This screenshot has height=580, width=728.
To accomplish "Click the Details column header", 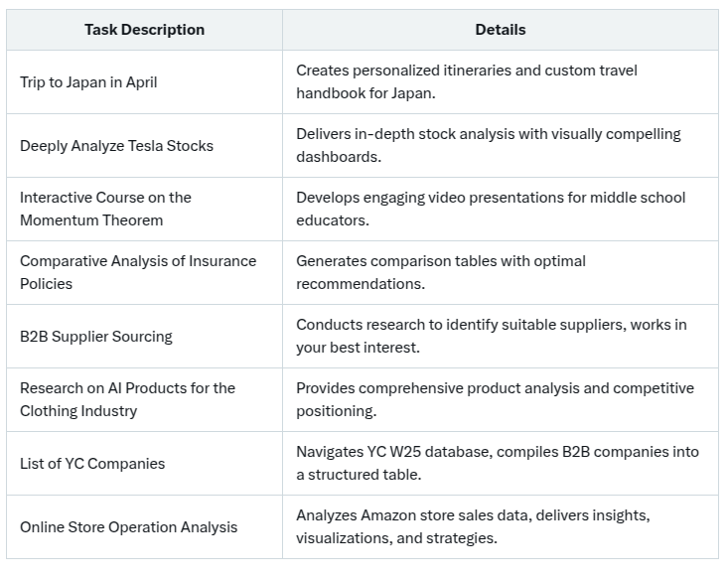I will click(x=501, y=30).
